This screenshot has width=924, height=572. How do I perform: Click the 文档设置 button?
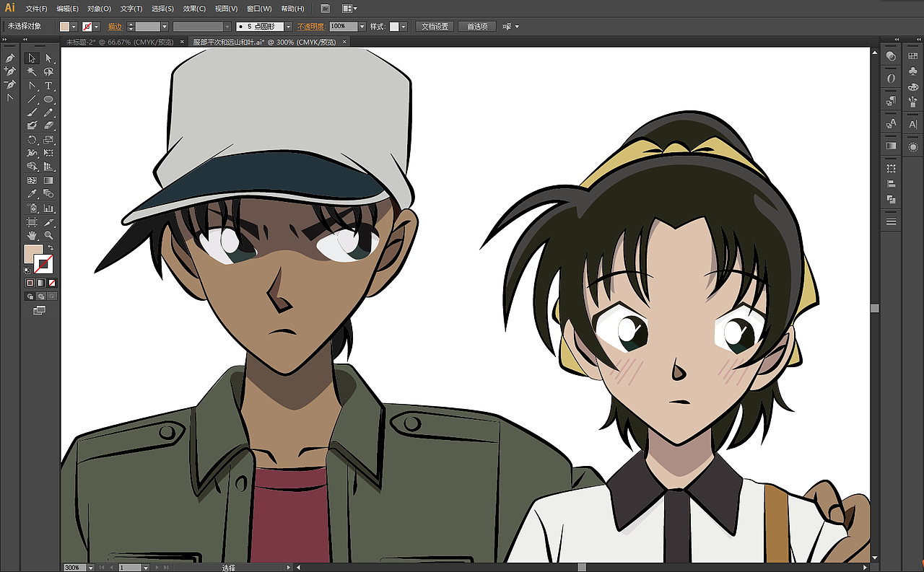coord(435,27)
